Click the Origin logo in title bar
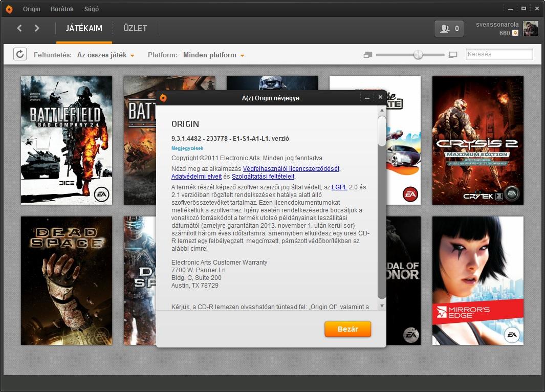The image size is (545, 392). click(x=9, y=9)
